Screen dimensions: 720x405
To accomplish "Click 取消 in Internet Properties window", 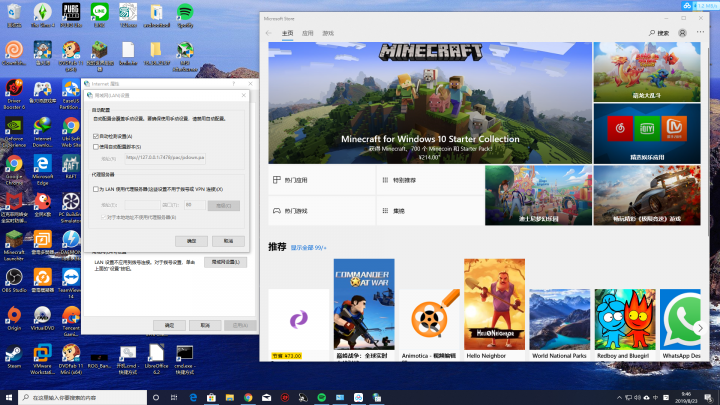I will pos(205,325).
